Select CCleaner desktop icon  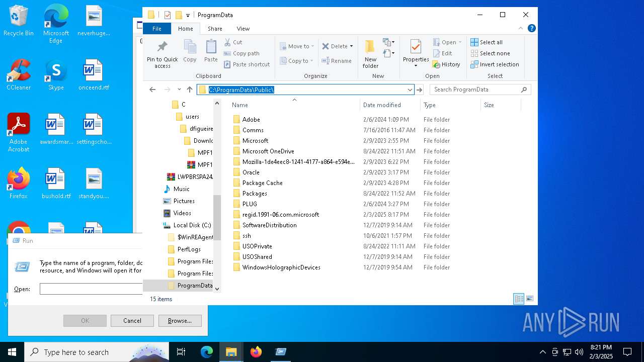pyautogui.click(x=19, y=75)
